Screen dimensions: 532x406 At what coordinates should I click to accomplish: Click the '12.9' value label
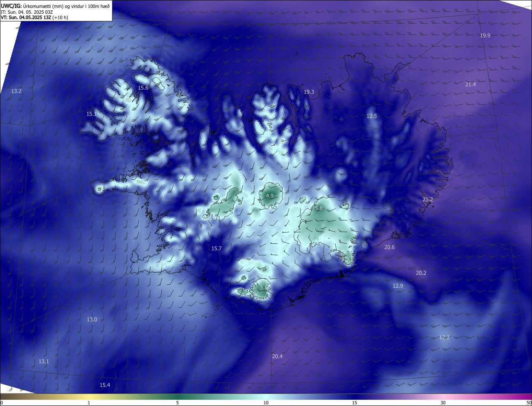pos(398,286)
